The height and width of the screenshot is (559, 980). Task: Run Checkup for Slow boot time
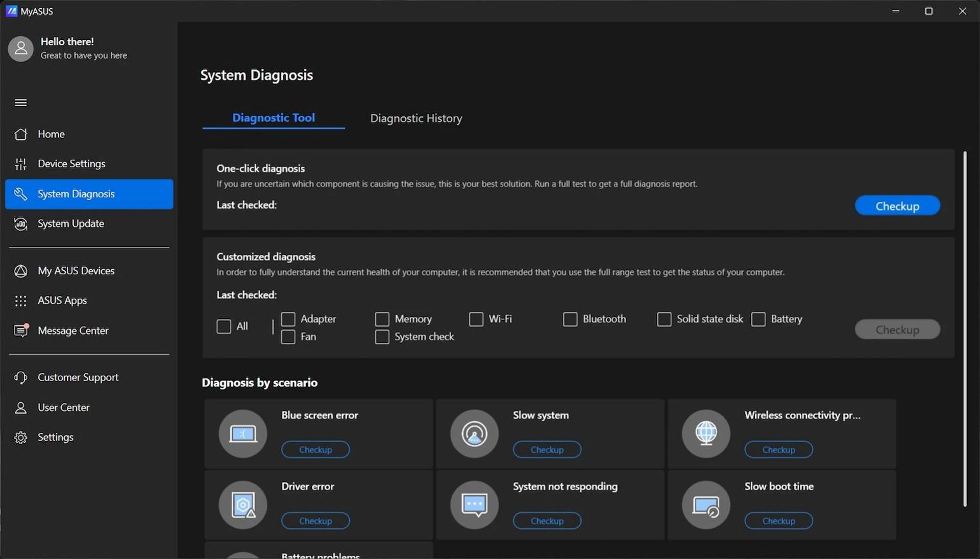779,521
